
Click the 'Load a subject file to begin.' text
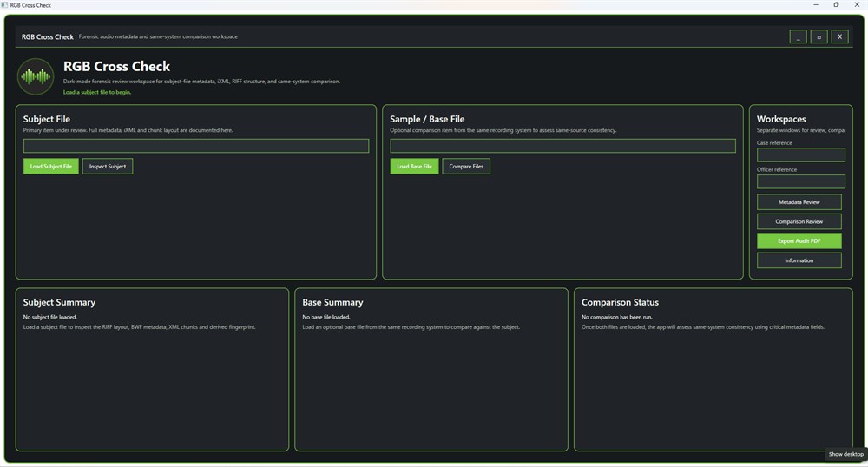coord(97,92)
